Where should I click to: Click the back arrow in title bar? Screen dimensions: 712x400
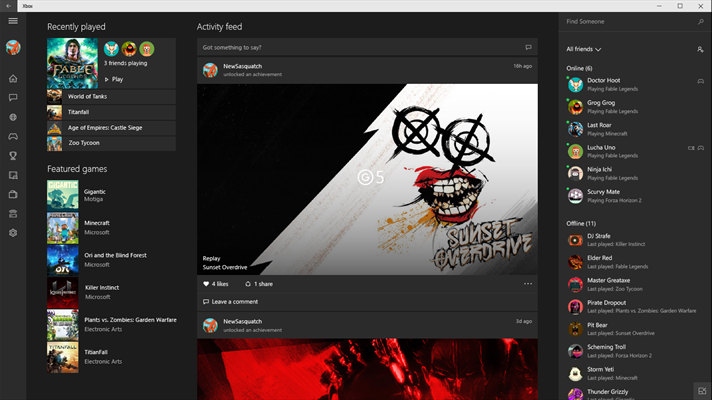click(9, 6)
